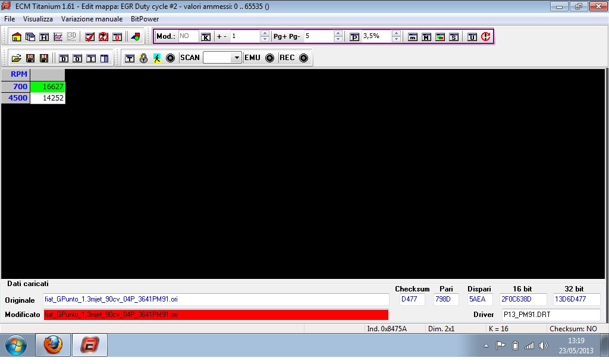Click the yellow house home icon
The image size is (609, 364).
click(x=17, y=37)
